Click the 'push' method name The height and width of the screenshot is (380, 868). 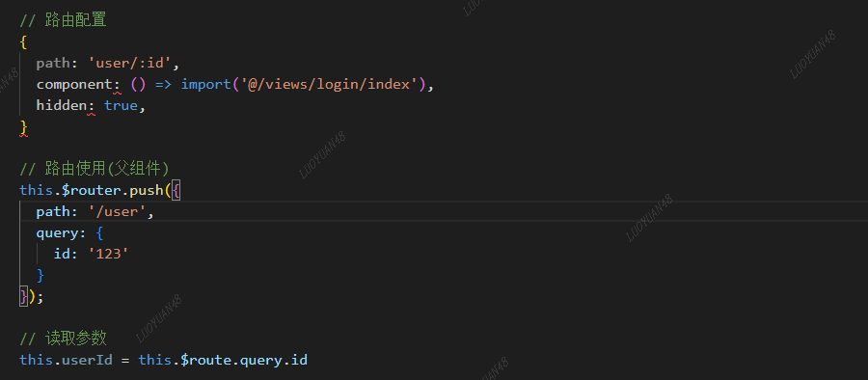coord(147,190)
